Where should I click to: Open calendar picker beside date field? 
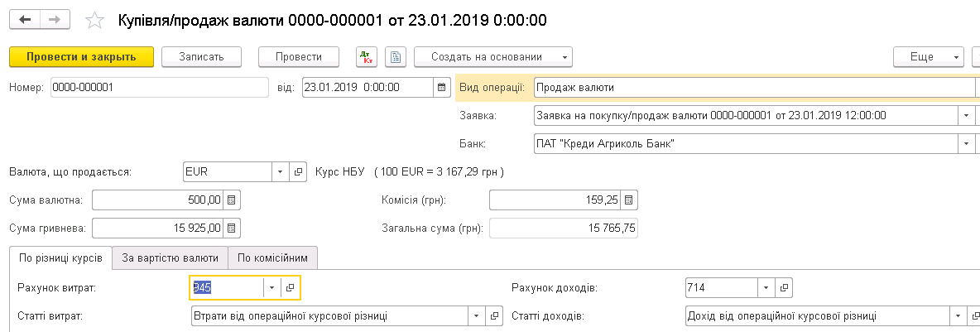442,88
